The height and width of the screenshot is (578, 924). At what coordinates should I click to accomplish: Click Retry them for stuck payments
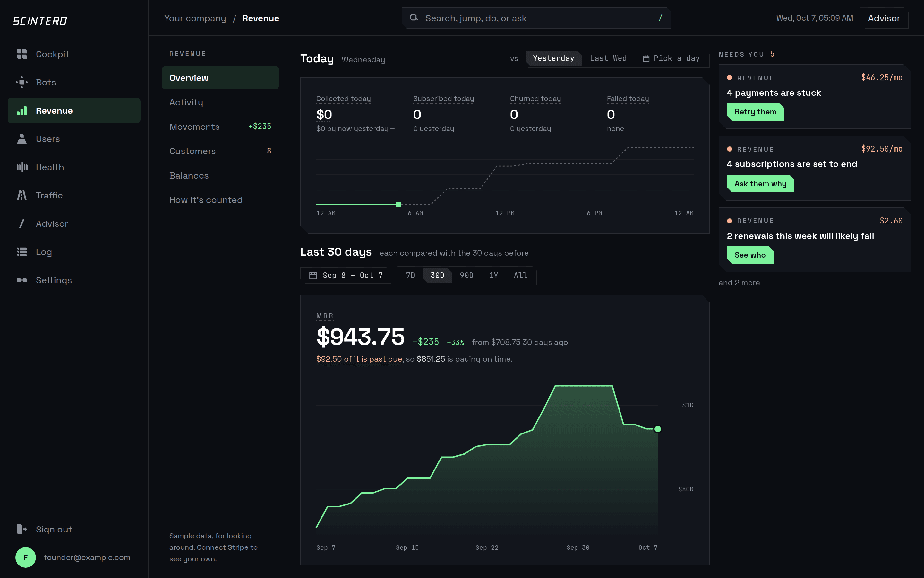[x=755, y=112]
